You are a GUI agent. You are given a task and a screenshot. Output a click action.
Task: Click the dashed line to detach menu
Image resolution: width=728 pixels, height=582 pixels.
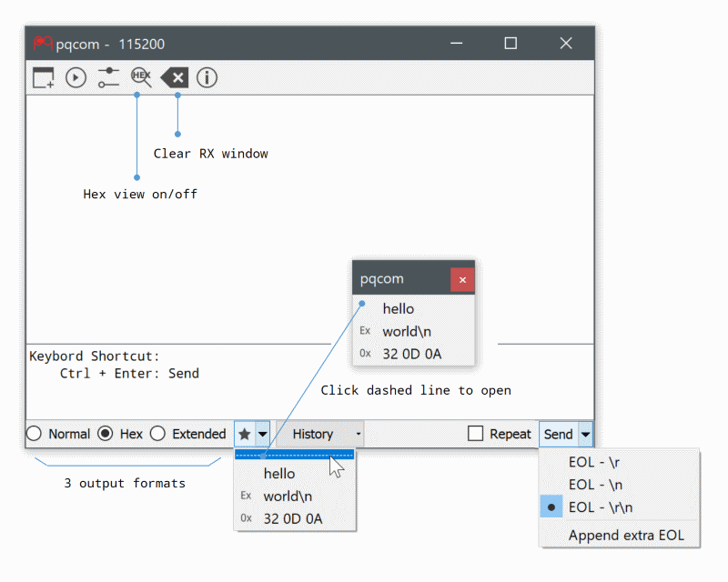pos(295,455)
